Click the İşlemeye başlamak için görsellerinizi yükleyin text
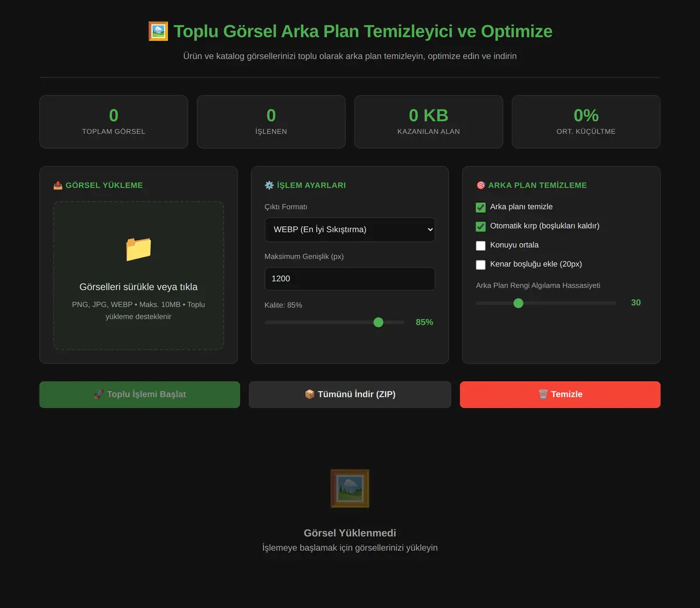Viewport: 700px width, 608px height. pos(350,548)
